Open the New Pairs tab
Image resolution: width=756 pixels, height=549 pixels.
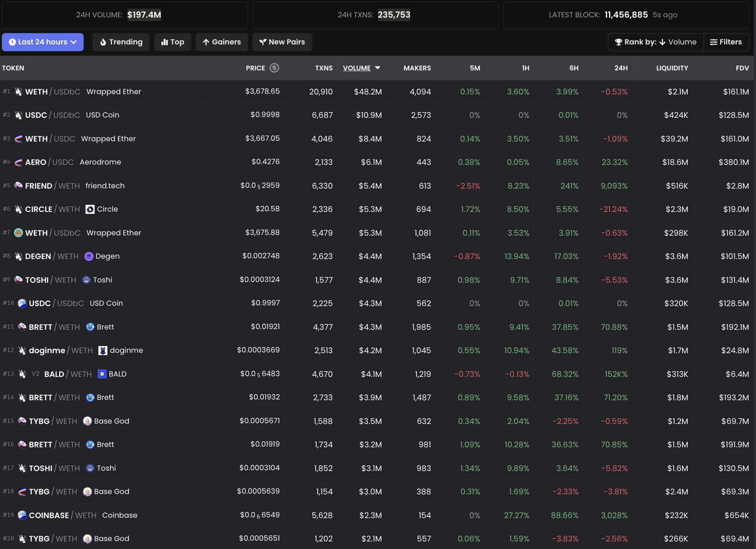[x=282, y=42]
